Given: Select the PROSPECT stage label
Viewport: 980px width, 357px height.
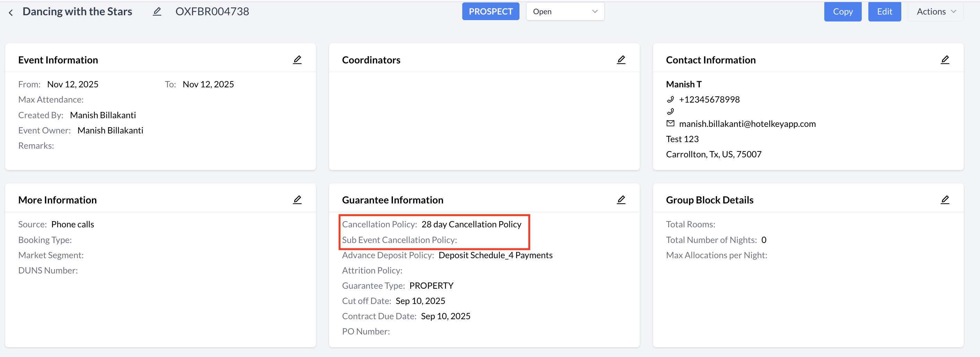Looking at the screenshot, I should (x=490, y=11).
